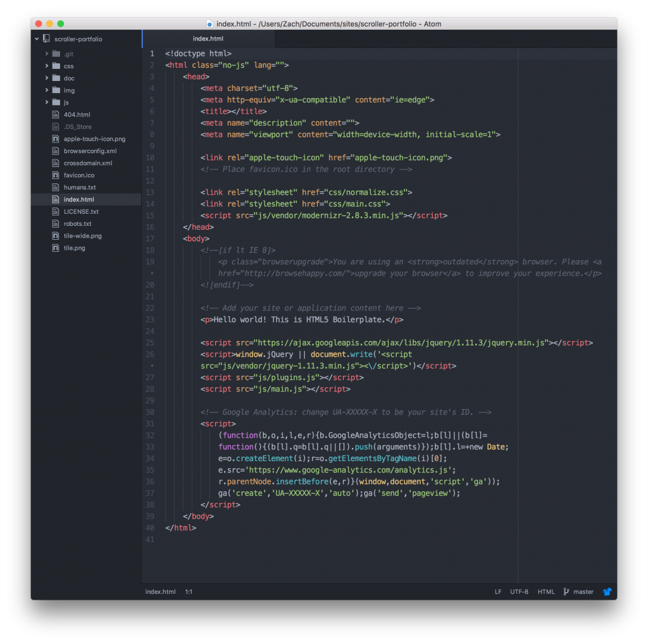648x644 pixels.
Task: Click the Google Analytics comment line
Action: 346,412
